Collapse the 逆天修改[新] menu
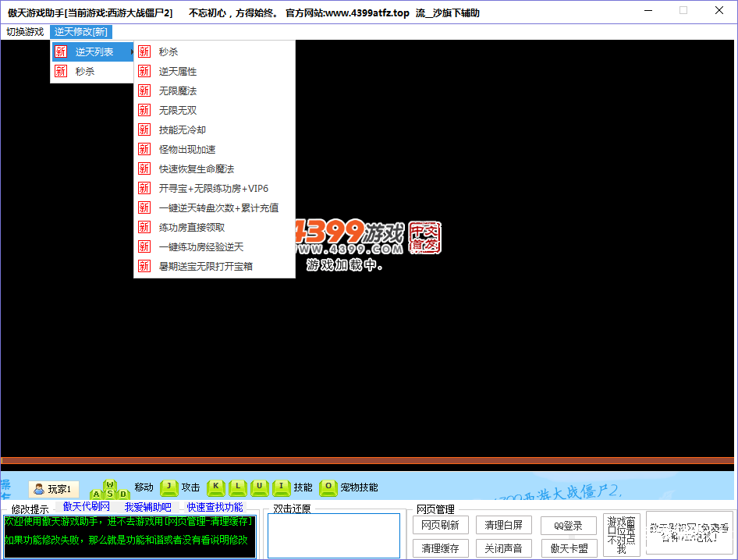Screen dimensions: 738x560 81,31
